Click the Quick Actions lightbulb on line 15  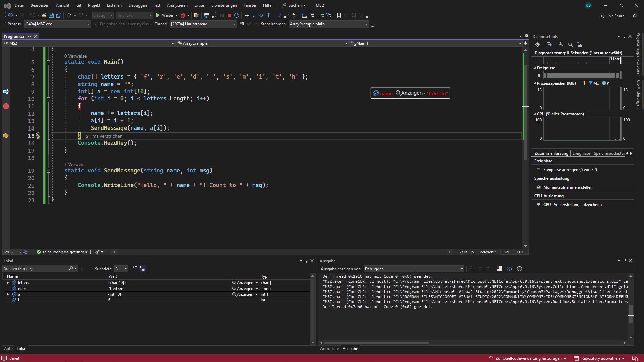(x=38, y=136)
